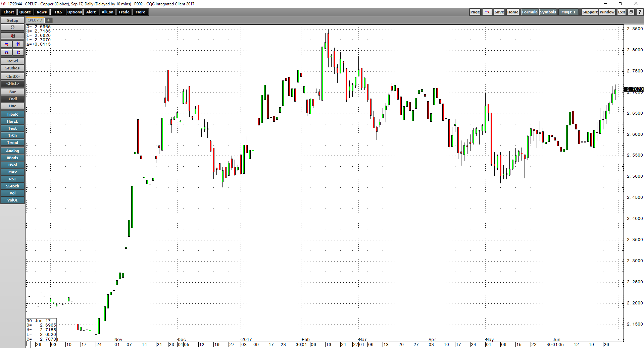This screenshot has height=348, width=644.
Task: Click the 2.8500 price axis label
Action: coord(635,29)
